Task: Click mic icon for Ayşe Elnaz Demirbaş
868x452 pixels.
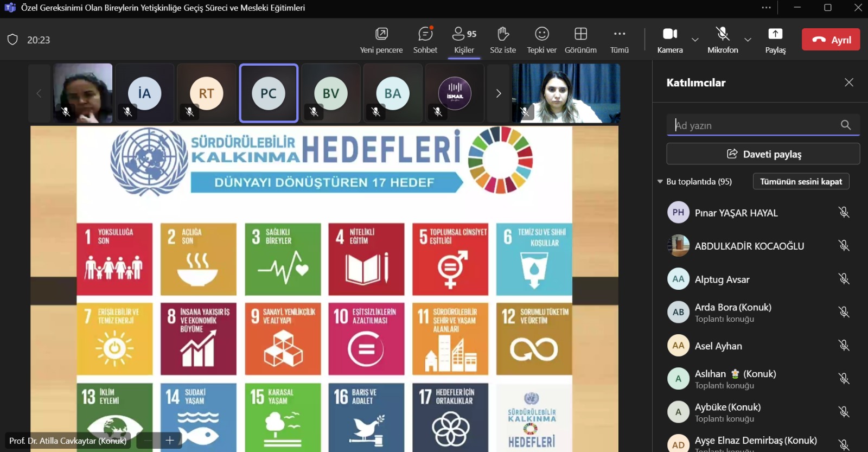Action: tap(844, 445)
